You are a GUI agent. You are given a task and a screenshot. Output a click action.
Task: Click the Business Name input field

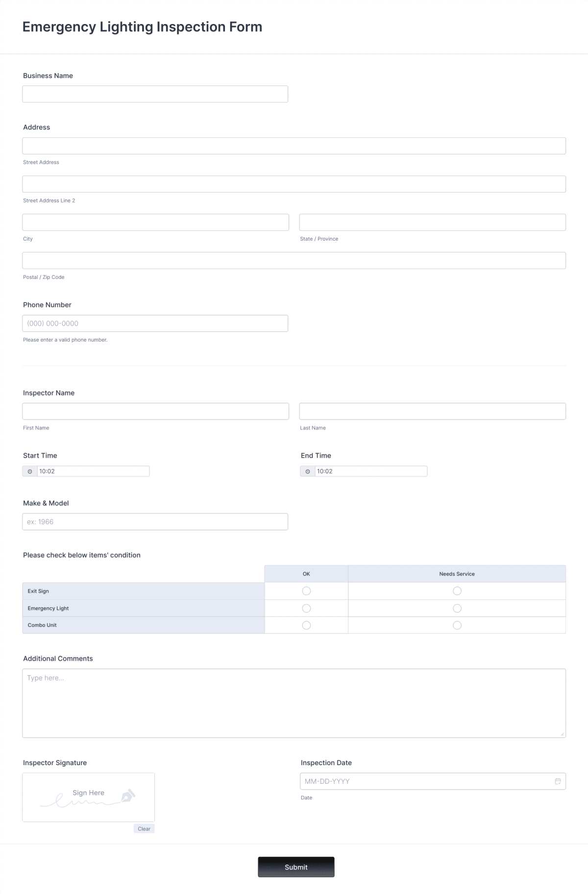tap(155, 94)
